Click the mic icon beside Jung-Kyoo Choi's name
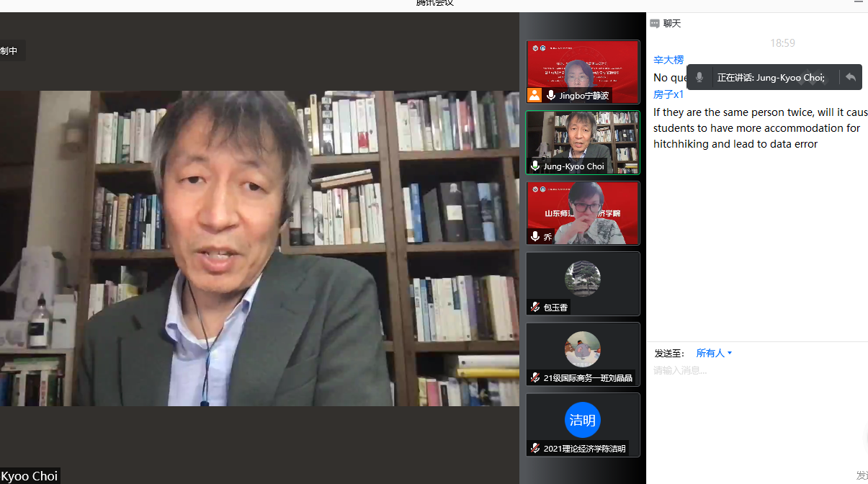 pyautogui.click(x=535, y=166)
